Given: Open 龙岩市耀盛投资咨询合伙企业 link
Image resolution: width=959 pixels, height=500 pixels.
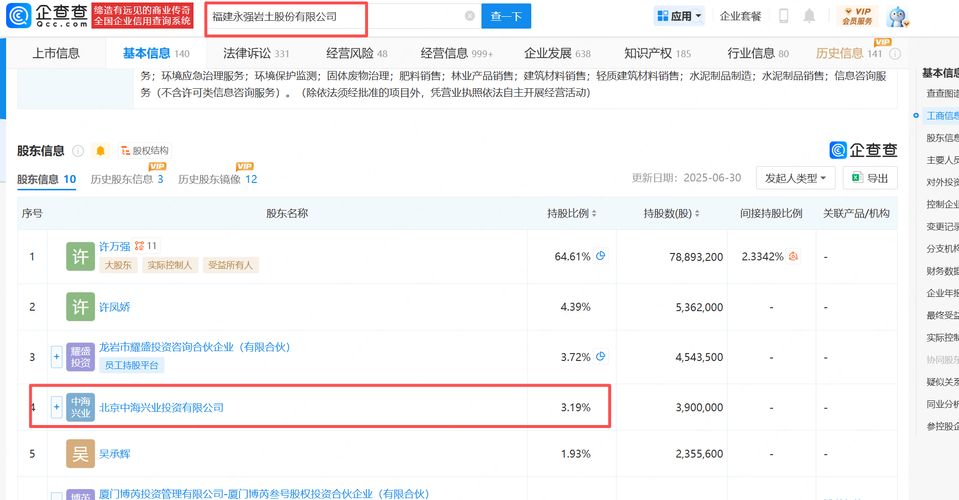Looking at the screenshot, I should click(x=194, y=347).
